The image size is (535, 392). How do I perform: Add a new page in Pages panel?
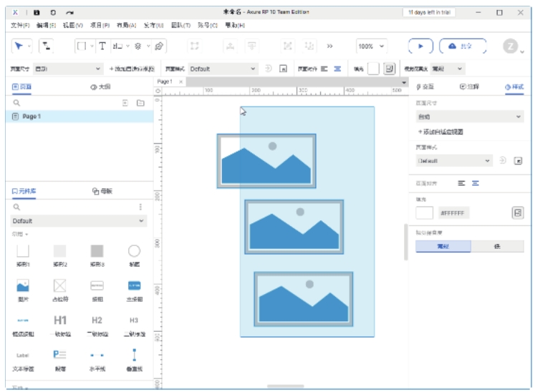[125, 103]
